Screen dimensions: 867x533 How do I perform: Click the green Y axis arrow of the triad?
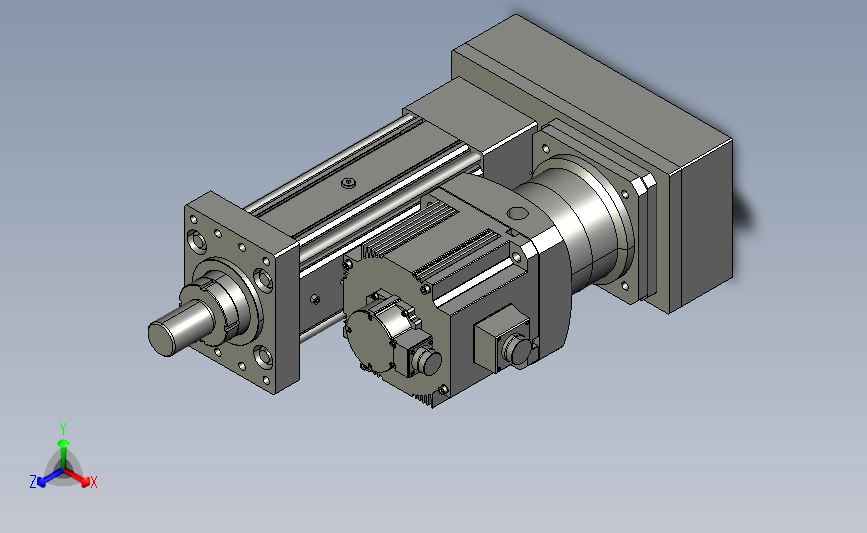(64, 452)
